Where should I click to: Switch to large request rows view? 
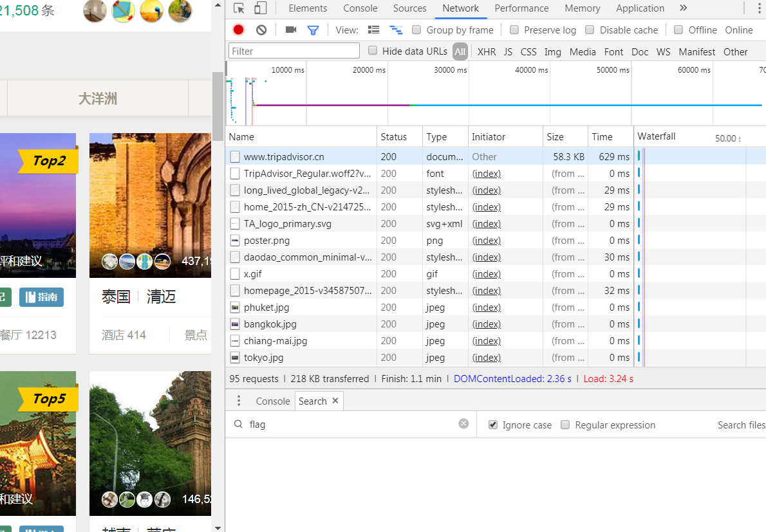(x=373, y=30)
